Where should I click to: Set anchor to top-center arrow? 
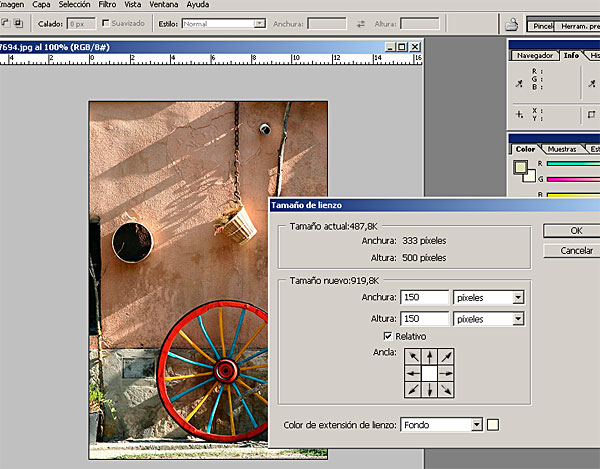[x=428, y=356]
